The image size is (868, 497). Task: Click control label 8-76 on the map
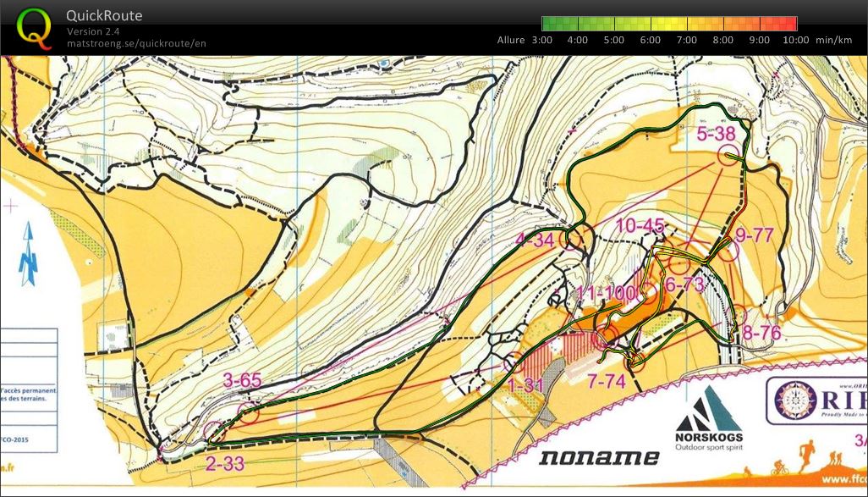point(761,333)
